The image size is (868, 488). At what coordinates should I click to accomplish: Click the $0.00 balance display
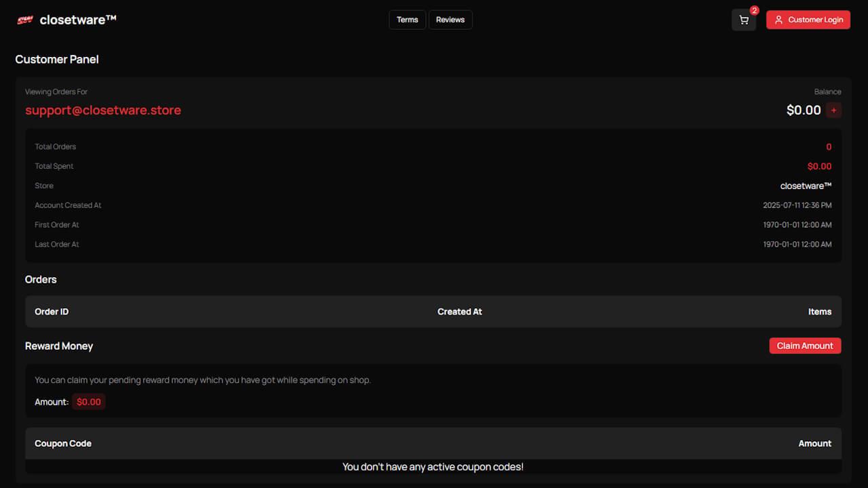coord(802,109)
